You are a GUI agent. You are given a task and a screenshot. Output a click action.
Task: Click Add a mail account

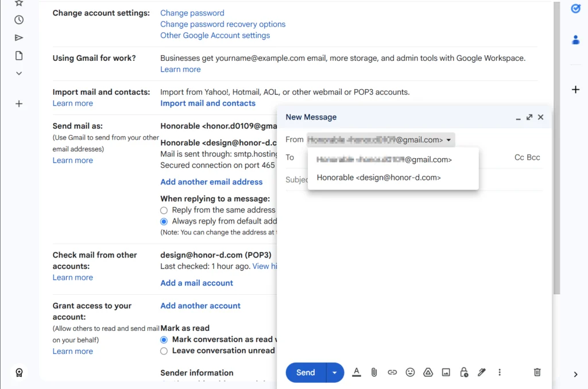coord(196,283)
